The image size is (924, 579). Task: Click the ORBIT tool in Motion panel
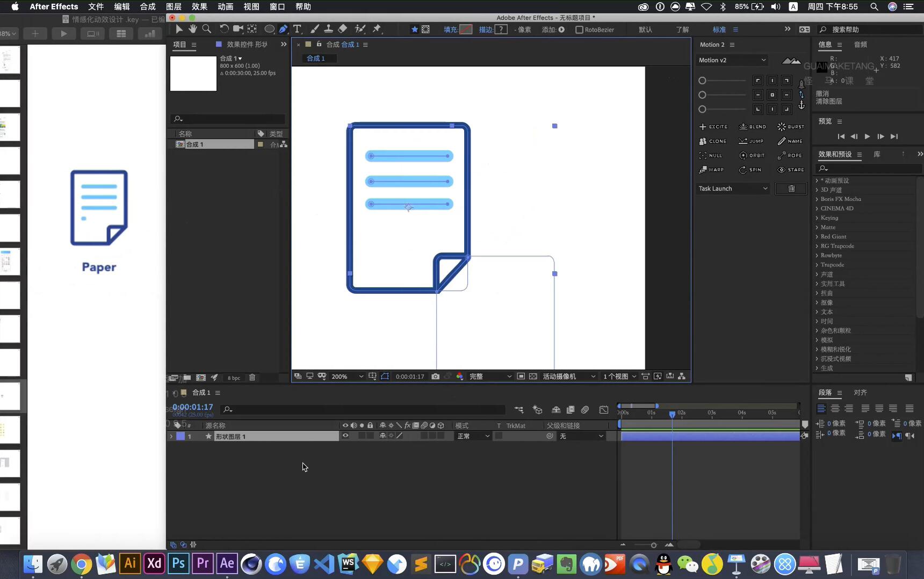coord(752,155)
